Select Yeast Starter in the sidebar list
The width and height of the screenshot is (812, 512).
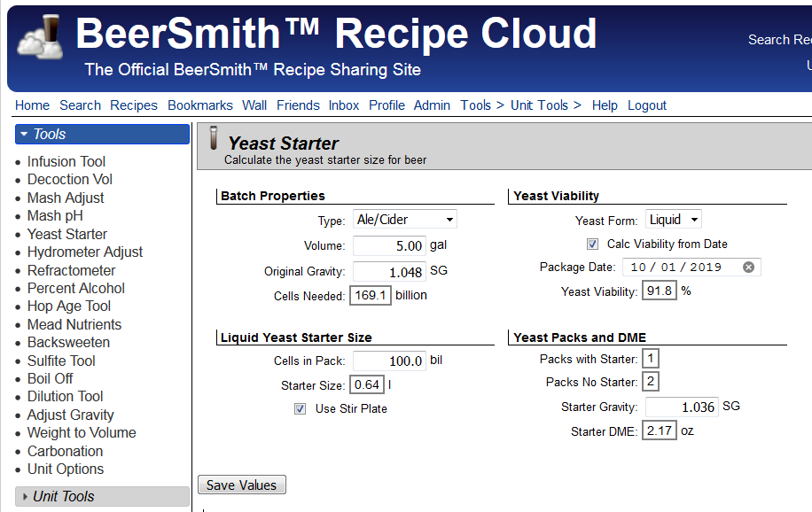tap(67, 234)
